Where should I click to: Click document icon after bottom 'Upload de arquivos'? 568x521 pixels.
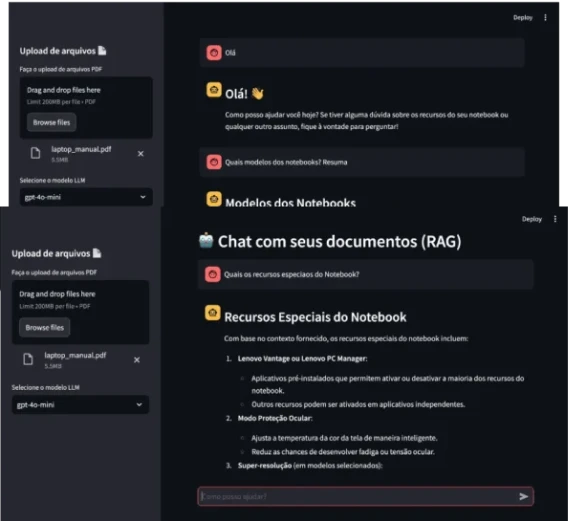pos(97,253)
